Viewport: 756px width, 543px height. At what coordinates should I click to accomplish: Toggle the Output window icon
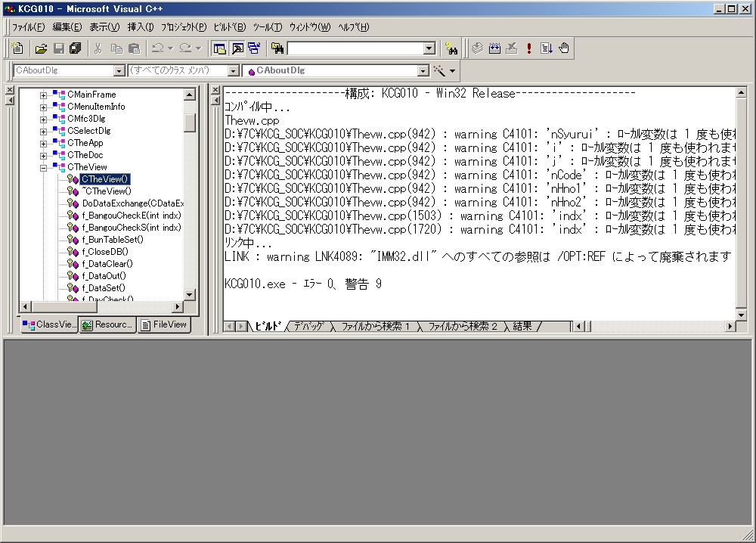click(237, 48)
